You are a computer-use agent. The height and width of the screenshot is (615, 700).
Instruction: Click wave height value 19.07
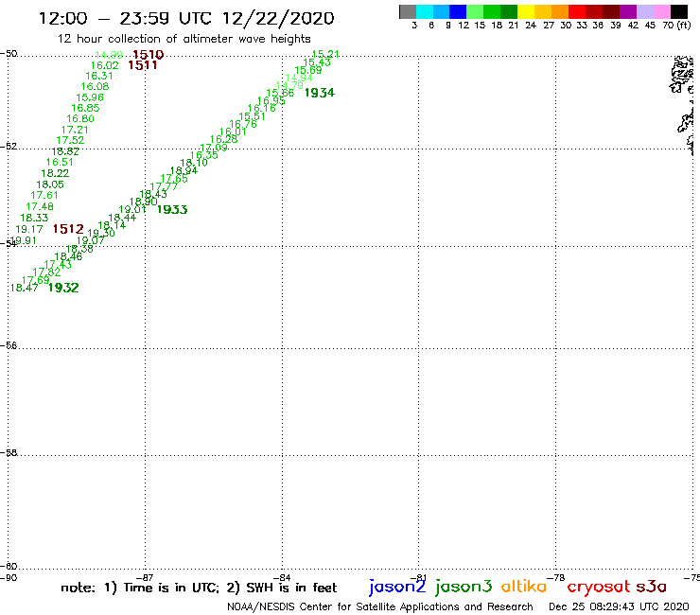90,240
